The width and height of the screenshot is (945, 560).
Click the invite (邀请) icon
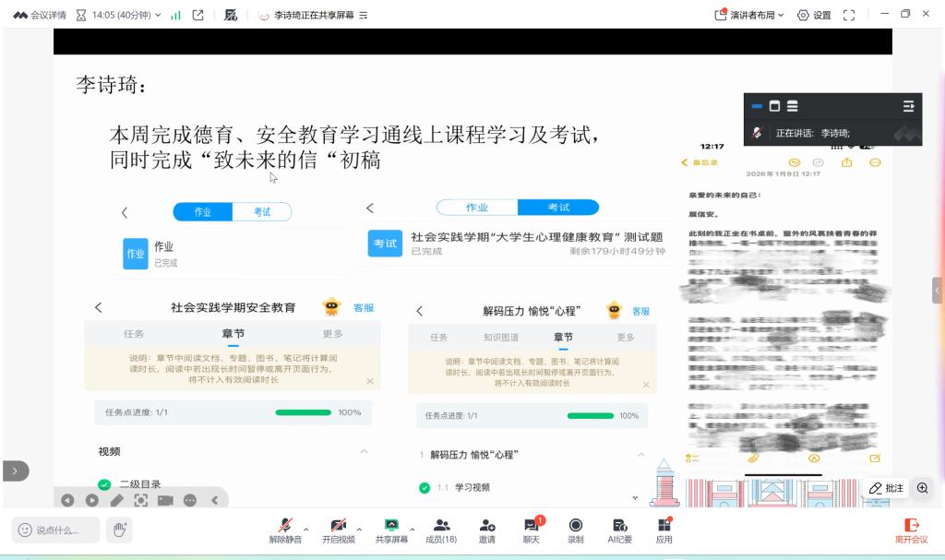tap(486, 530)
